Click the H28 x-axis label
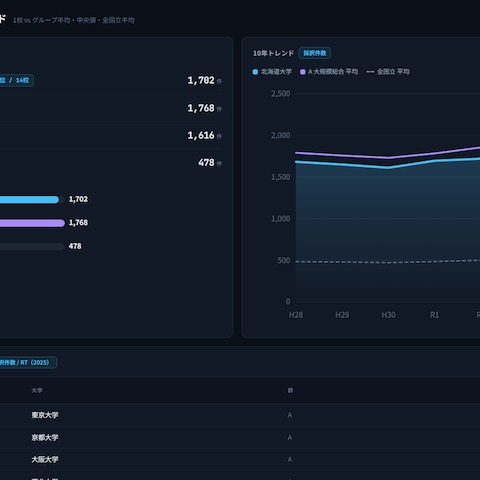 pos(296,315)
